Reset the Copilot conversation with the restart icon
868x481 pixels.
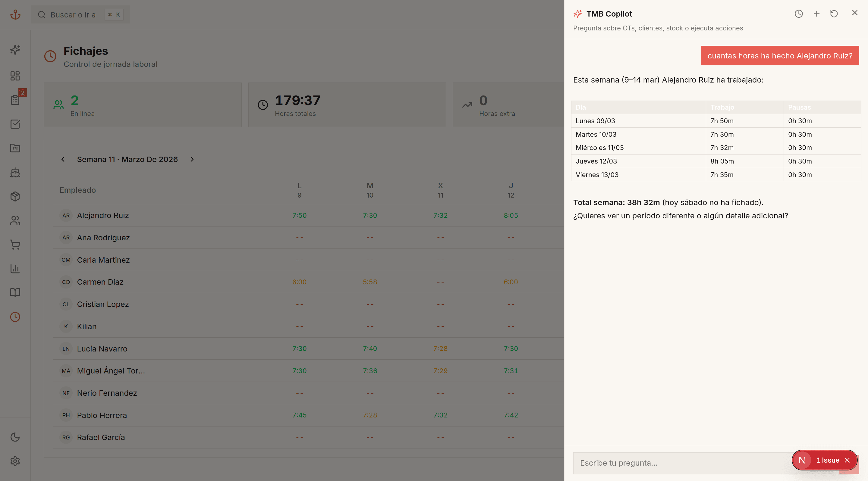click(834, 14)
